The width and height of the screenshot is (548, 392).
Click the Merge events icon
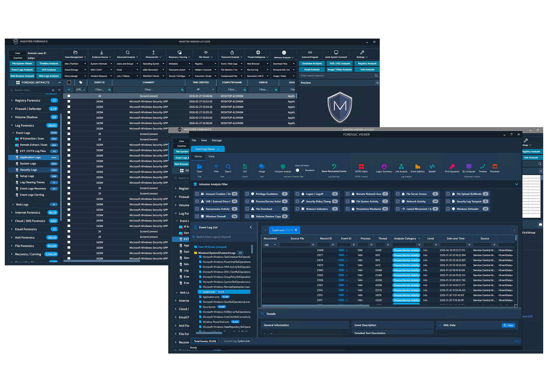pos(262,167)
